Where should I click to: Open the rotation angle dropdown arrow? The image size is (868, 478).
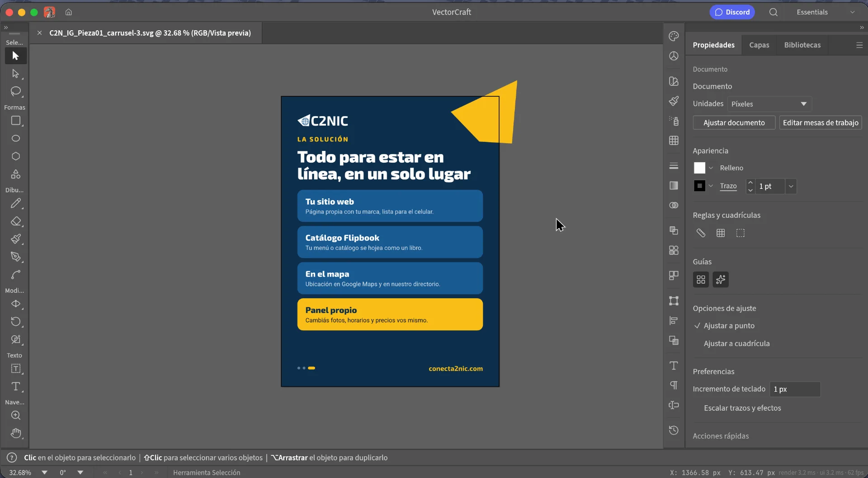80,473
